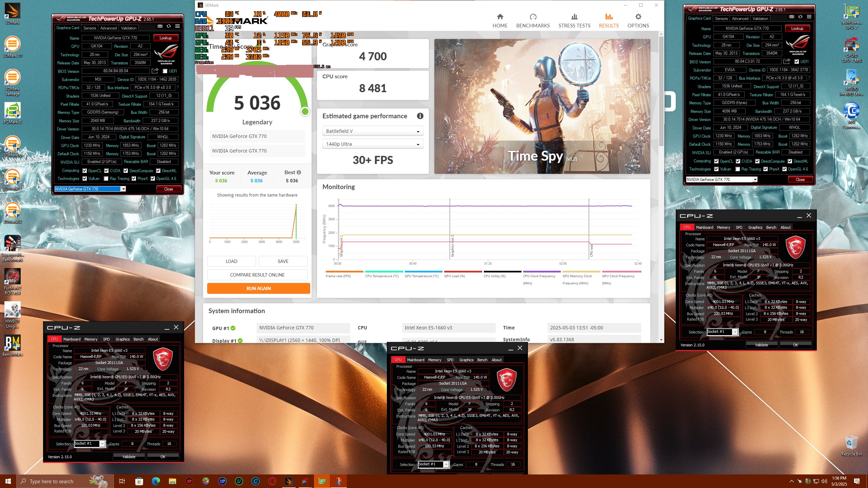Open hamburger menu in left GPU-Z window
Image resolution: width=868 pixels, height=488 pixels.
(x=177, y=26)
